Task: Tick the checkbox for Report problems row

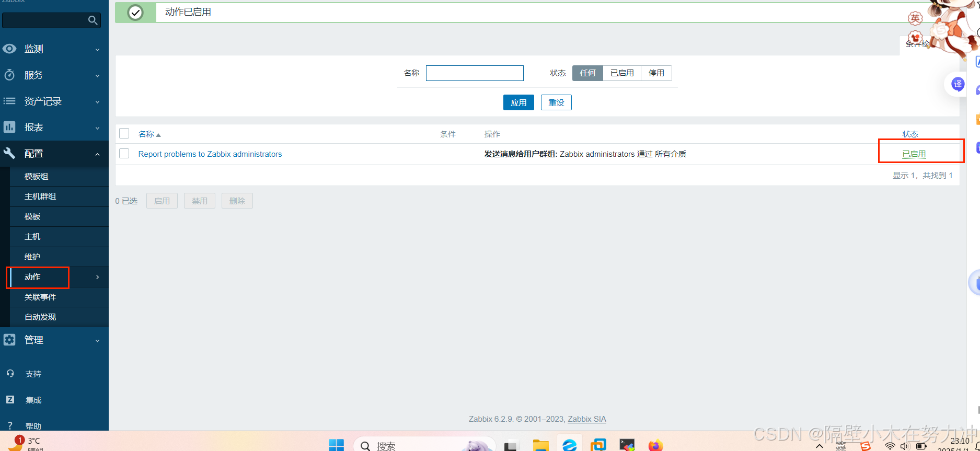Action: coord(124,154)
